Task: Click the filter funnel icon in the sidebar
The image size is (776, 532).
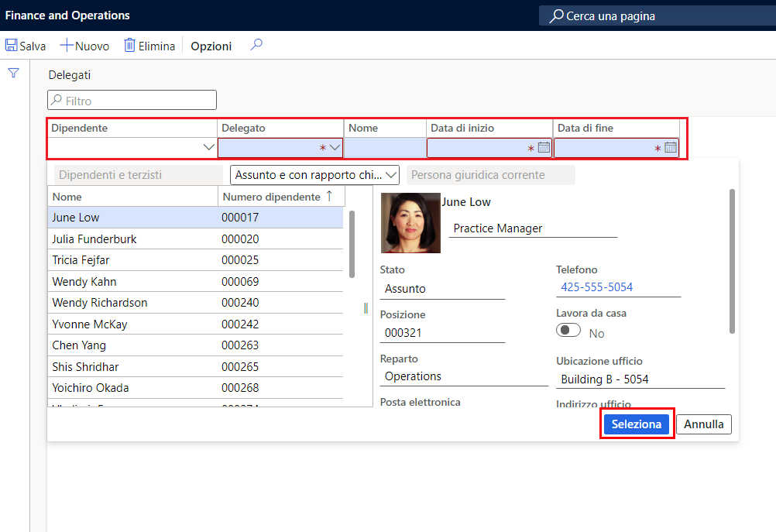Action: [x=13, y=72]
